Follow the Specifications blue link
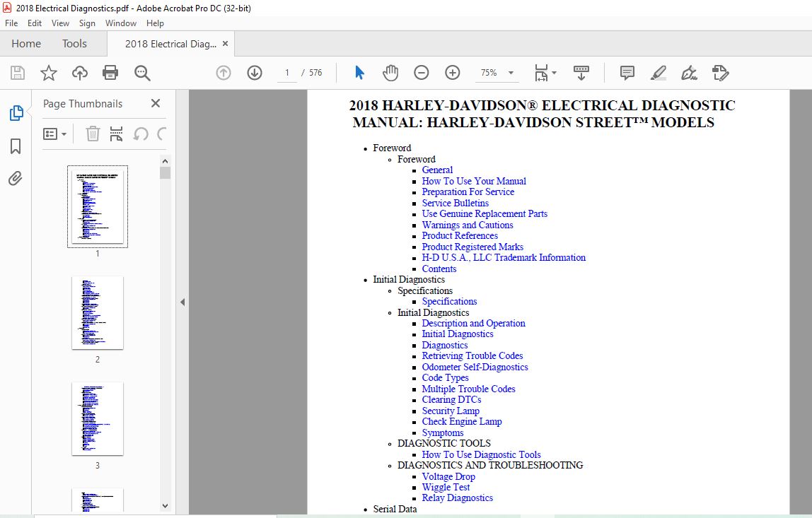 tap(450, 302)
